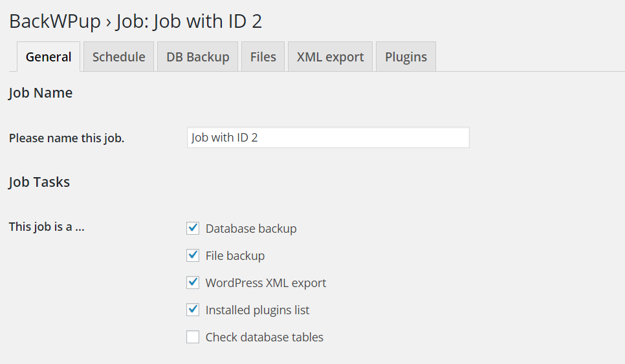The width and height of the screenshot is (625, 364).
Task: Click the 'File backup' label text
Action: pos(235,255)
